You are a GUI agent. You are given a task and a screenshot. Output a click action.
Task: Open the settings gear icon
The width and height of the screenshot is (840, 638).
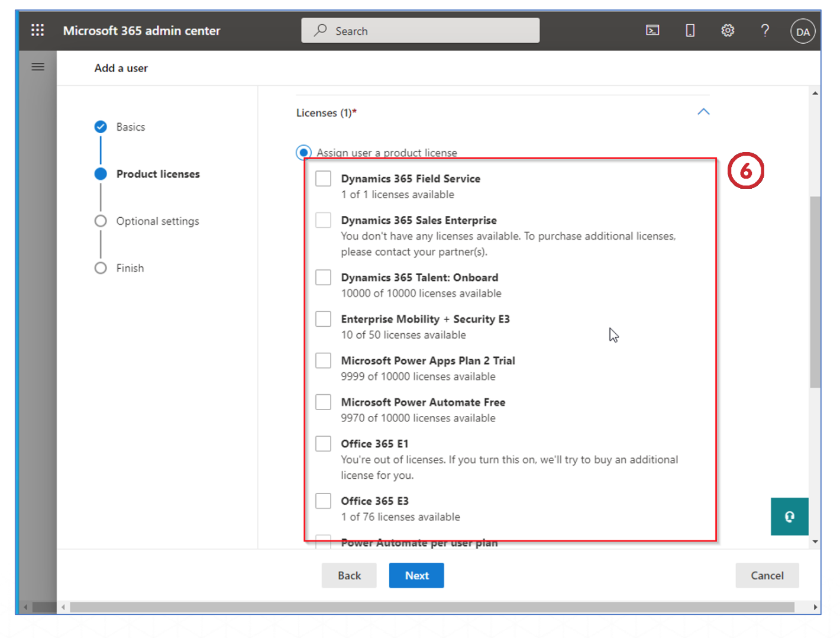click(727, 30)
